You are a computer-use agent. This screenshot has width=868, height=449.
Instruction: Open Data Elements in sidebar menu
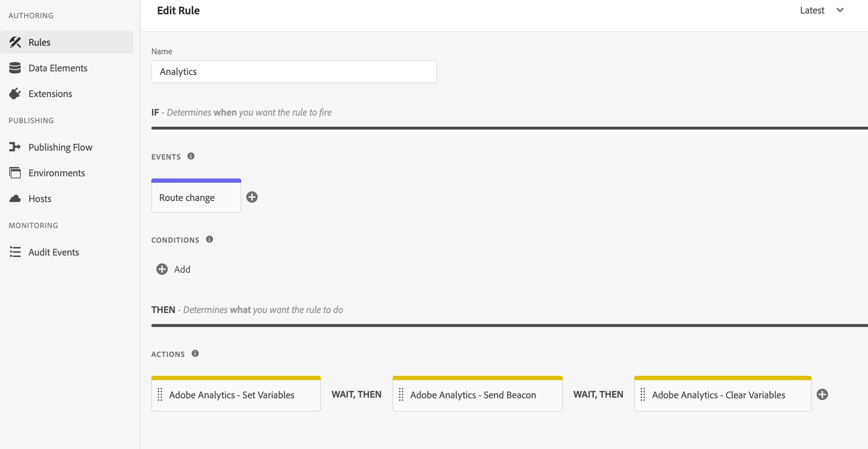pos(58,68)
